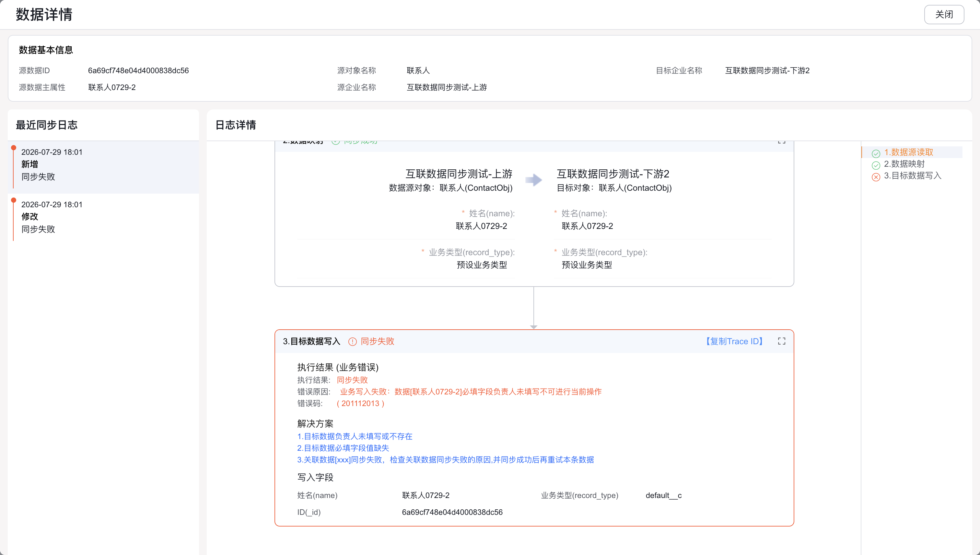The image size is (980, 555).
Task: Click the arrow icon between source and target enterprises
Action: [x=534, y=180]
